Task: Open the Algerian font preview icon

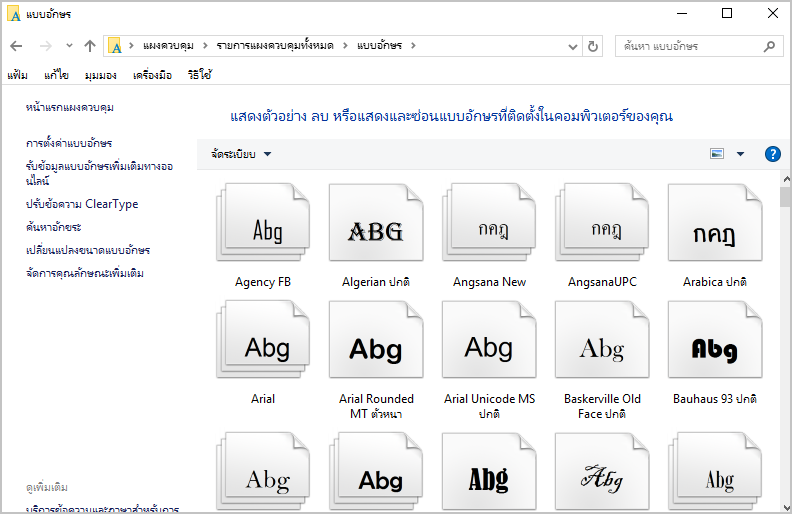Action: click(376, 222)
